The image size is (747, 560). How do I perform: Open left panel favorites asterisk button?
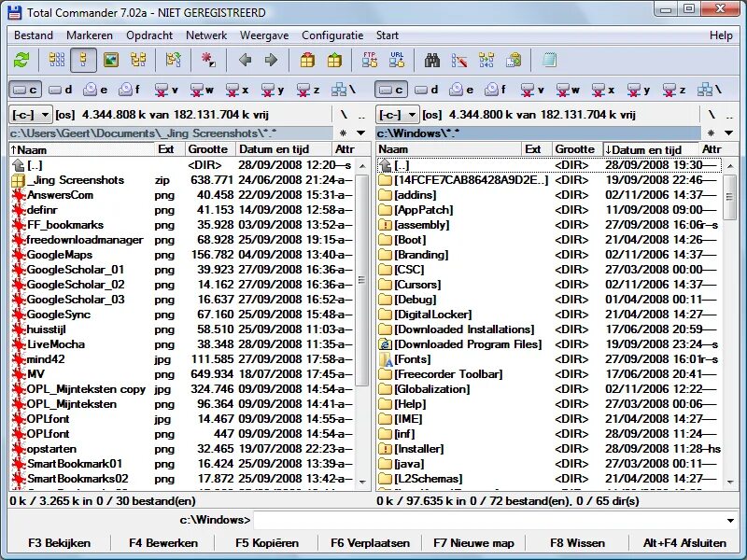tap(343, 133)
